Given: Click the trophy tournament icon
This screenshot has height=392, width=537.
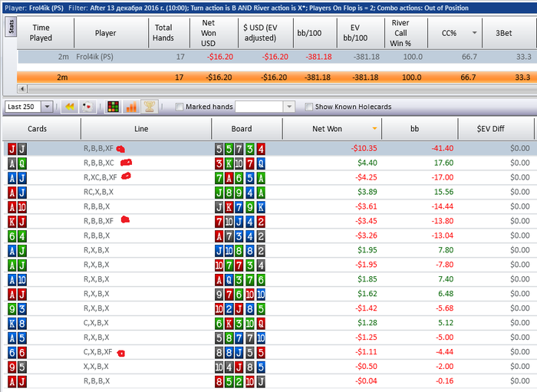Looking at the screenshot, I should tap(150, 107).
